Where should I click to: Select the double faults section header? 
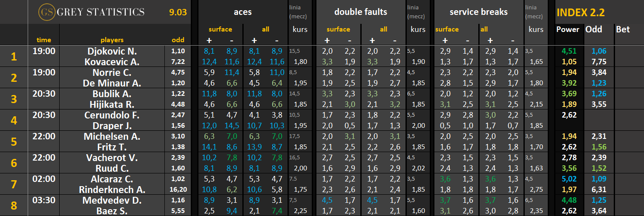coord(361,12)
